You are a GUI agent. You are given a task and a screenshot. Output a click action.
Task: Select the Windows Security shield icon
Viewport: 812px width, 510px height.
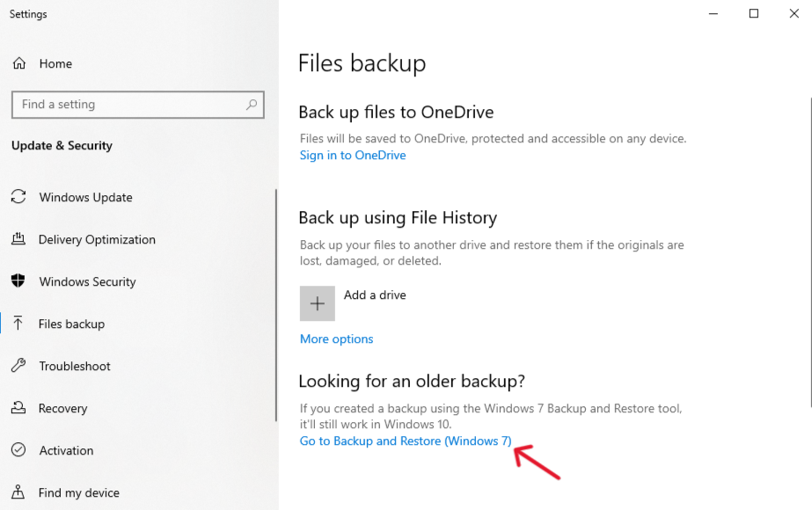tap(18, 281)
